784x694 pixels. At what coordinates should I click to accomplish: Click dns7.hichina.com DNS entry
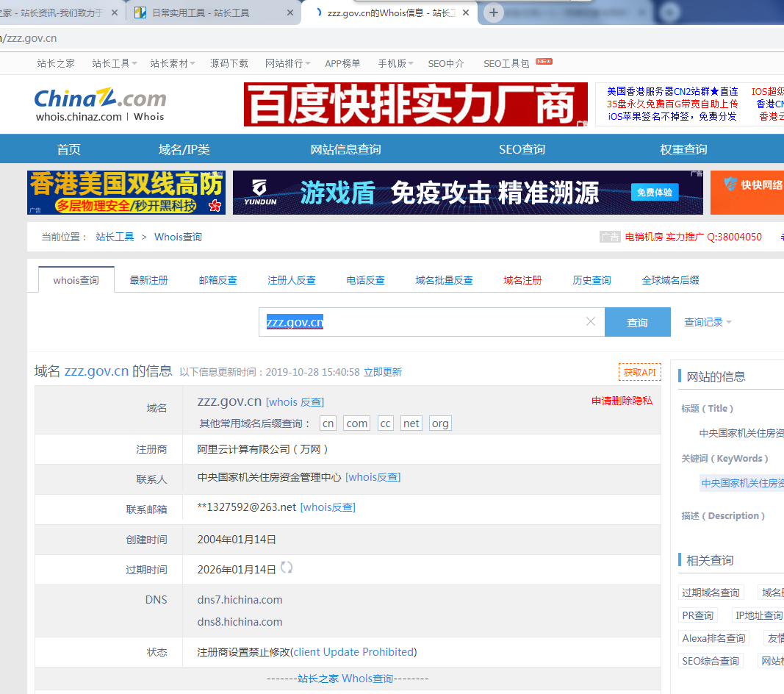click(x=240, y=599)
